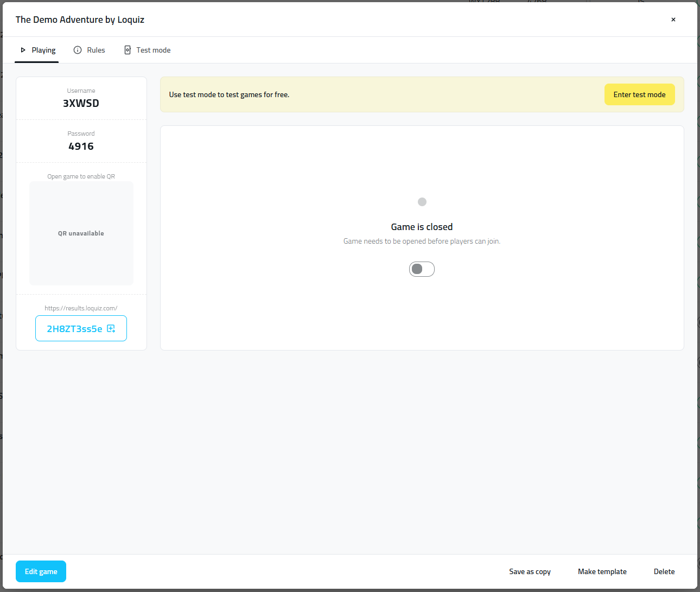Switch to the Playing tab
This screenshot has height=592, width=700.
43,50
